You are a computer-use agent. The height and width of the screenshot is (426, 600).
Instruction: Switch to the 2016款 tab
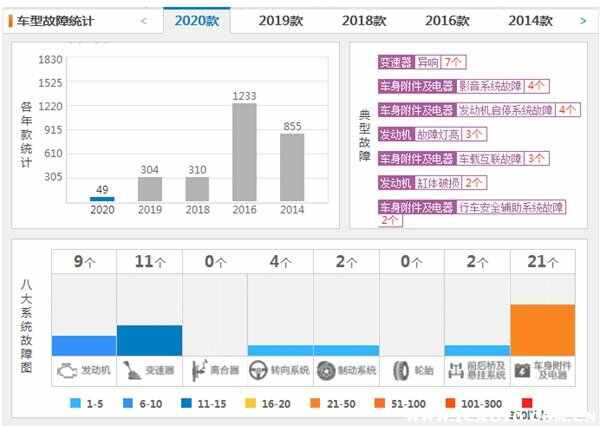(x=447, y=21)
